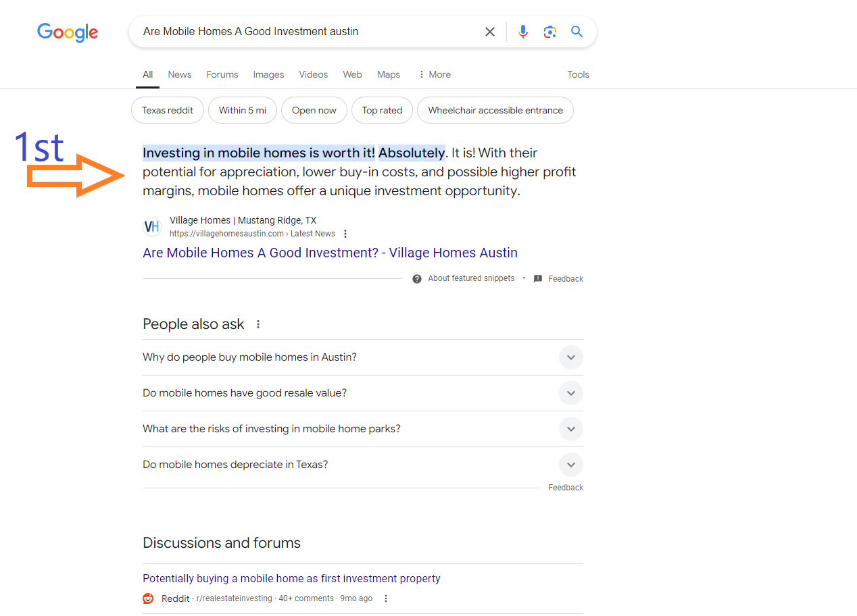Open the More search categories dropdown
The image size is (857, 616).
click(x=435, y=74)
